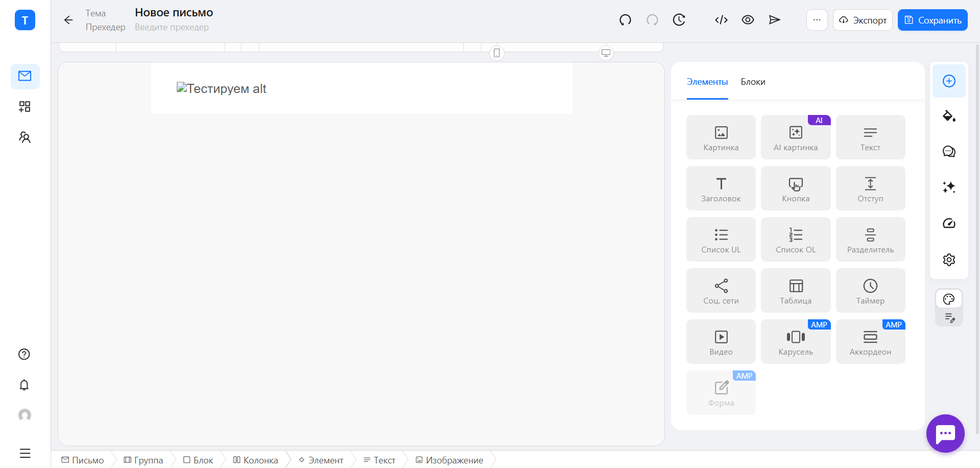Select the Список OL element
This screenshot has height=468, width=980.
tap(796, 239)
